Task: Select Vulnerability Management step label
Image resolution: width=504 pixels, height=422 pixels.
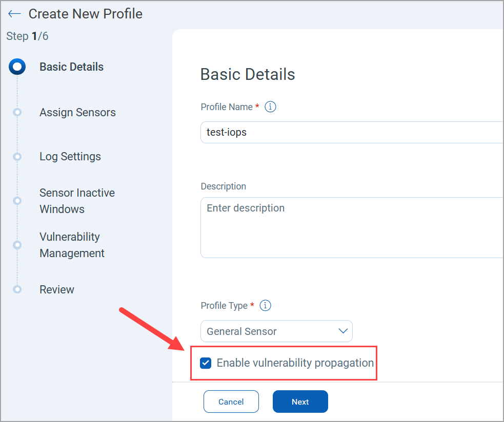Action: [x=72, y=245]
